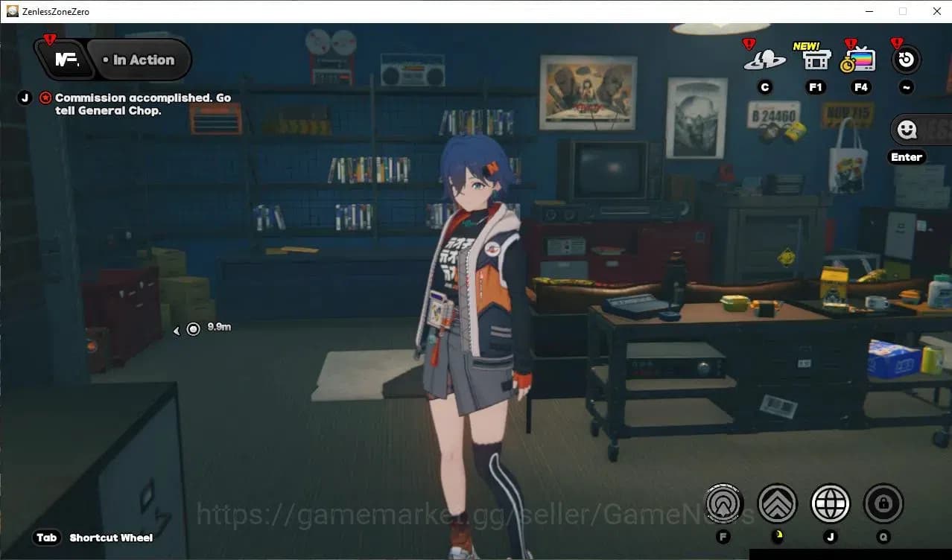This screenshot has width=952, height=560.
Task: Click the F4 key label
Action: click(x=861, y=87)
